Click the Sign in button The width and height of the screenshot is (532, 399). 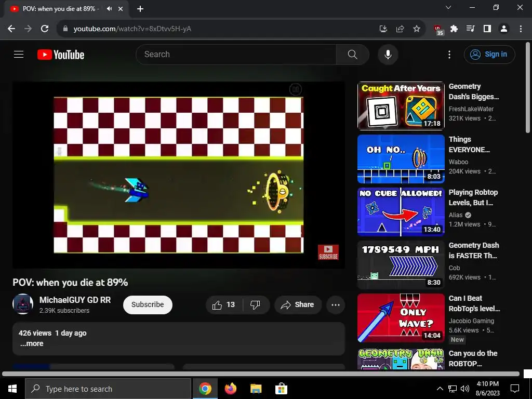[489, 54]
